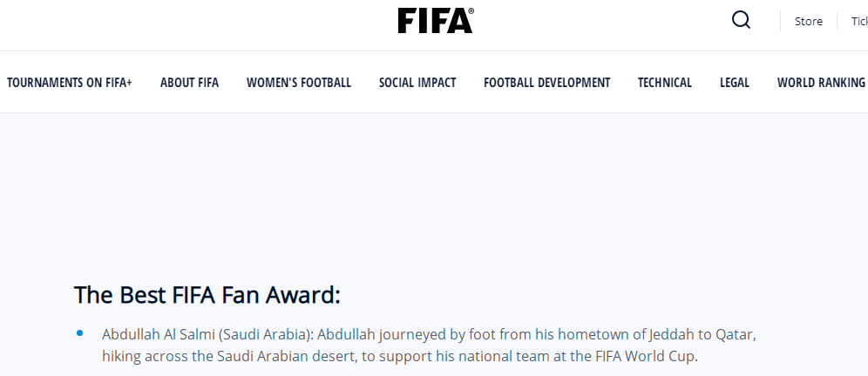This screenshot has height=376, width=868.
Task: Select the About FIFA menu item
Action: (189, 83)
